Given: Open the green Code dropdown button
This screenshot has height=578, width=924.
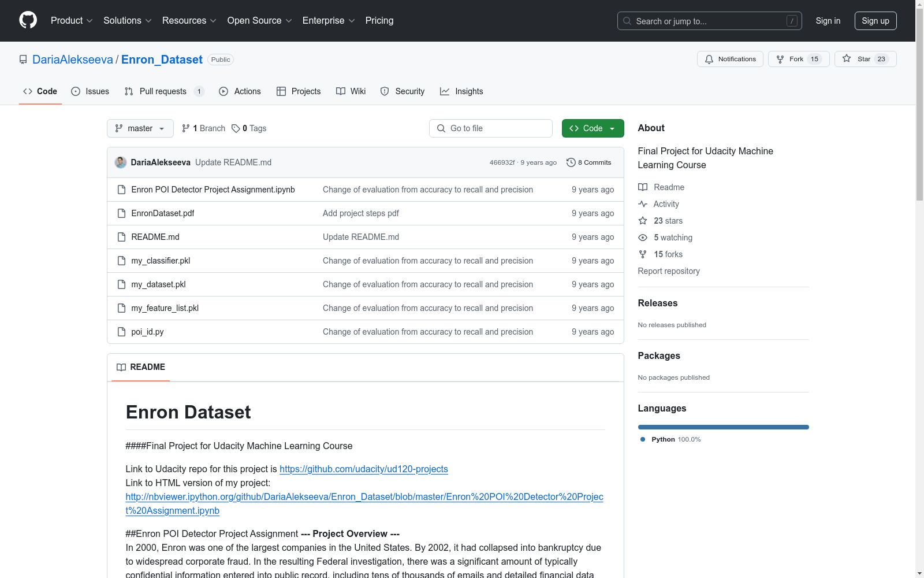Looking at the screenshot, I should coord(593,128).
